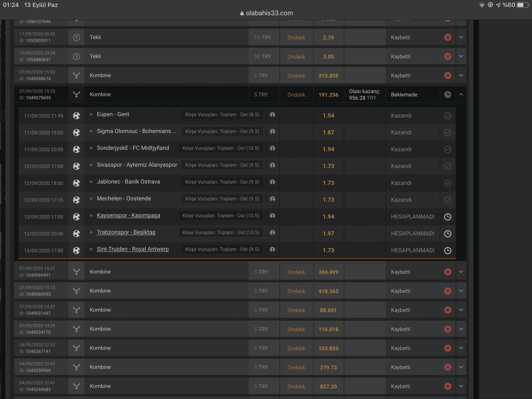Click the location arrow icon in status bar
The height and width of the screenshot is (399, 532).
(x=498, y=5)
